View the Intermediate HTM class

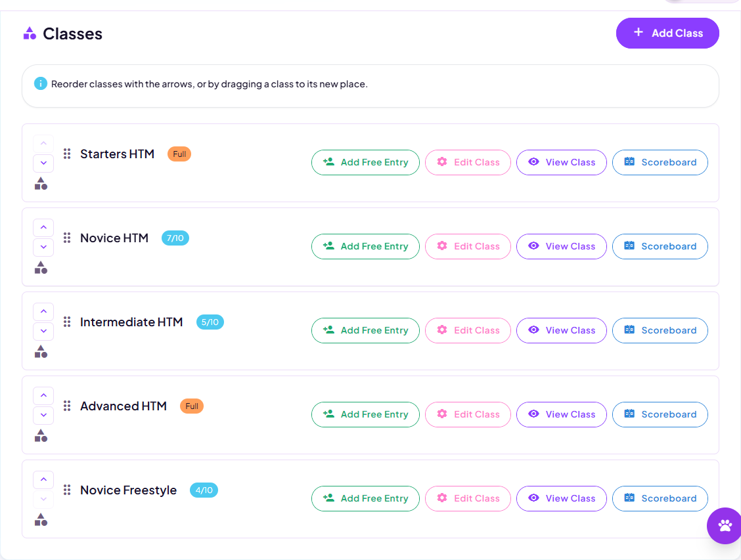click(x=562, y=330)
